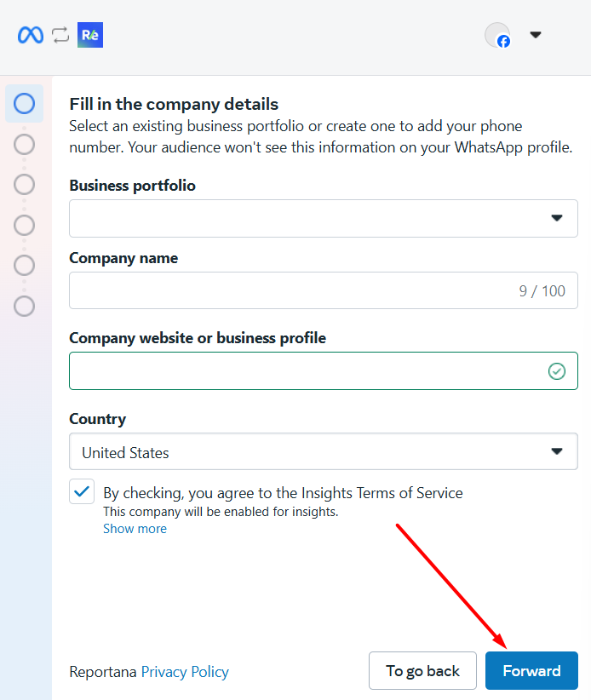This screenshot has height=700, width=591.
Task: Select the fourth step circle in sidebar
Action: pyautogui.click(x=25, y=225)
